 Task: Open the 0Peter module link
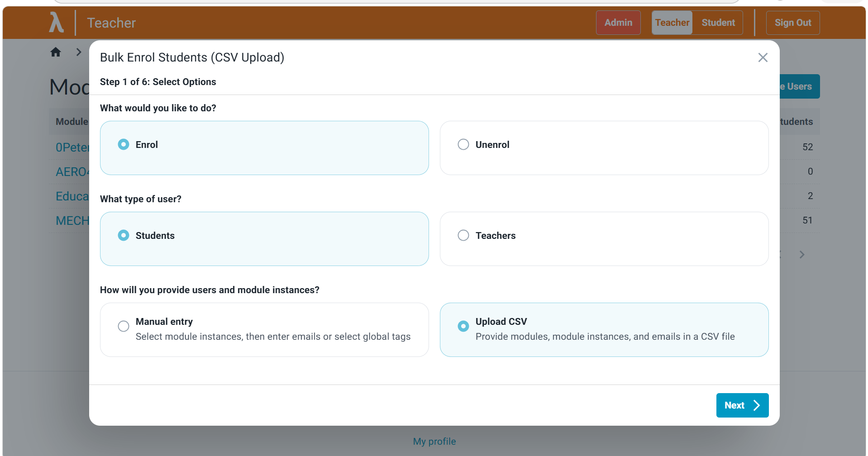click(x=72, y=147)
